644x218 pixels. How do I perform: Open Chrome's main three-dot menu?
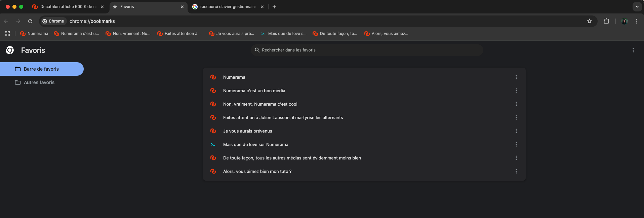(x=637, y=21)
